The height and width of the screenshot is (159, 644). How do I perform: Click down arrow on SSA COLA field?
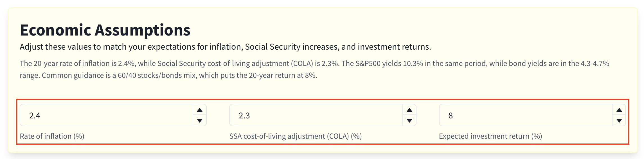(x=409, y=121)
